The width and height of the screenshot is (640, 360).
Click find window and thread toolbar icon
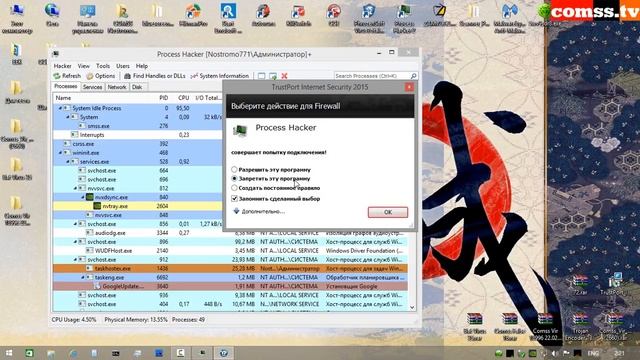[273, 76]
